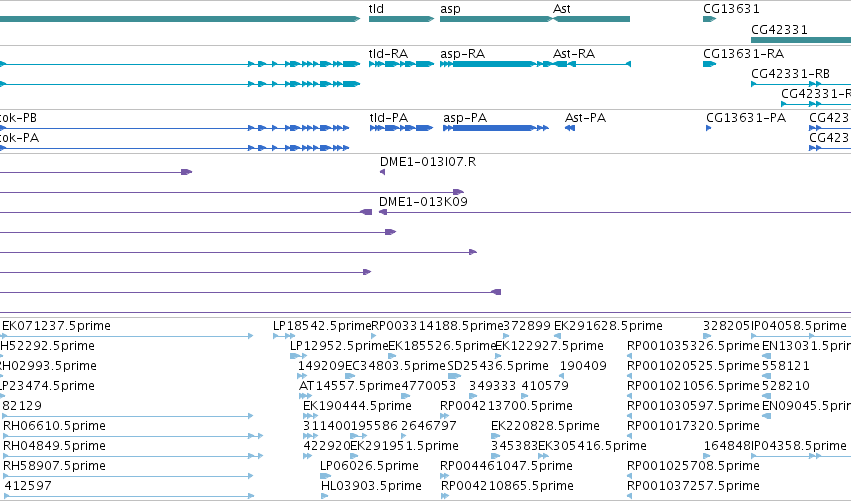Select EST LP18542.5prime

322,326
